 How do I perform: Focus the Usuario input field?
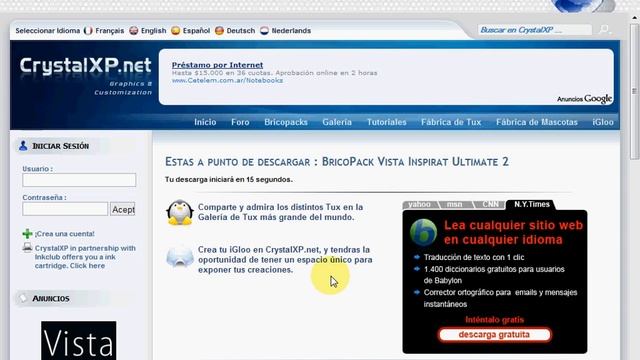(x=79, y=180)
